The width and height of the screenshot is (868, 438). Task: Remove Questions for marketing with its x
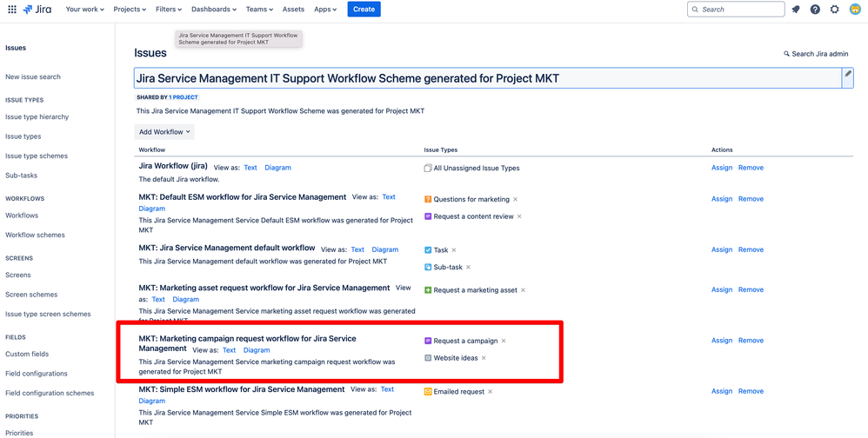pos(515,199)
